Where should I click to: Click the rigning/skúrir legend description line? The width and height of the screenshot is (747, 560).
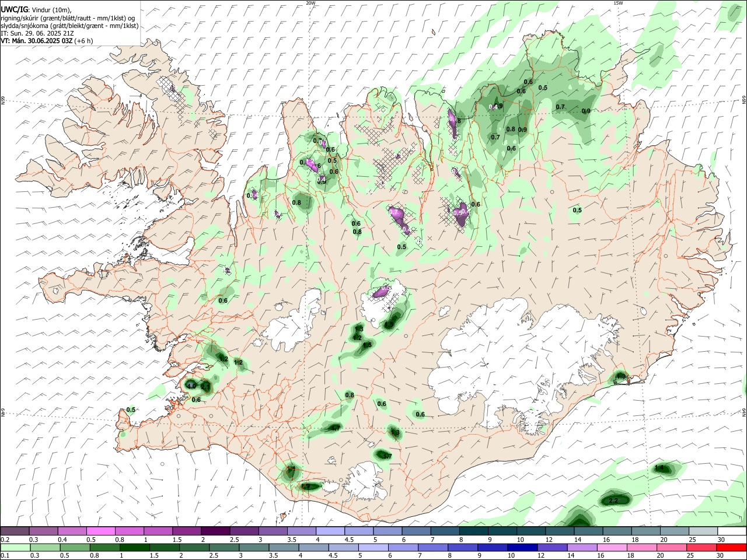(x=68, y=17)
